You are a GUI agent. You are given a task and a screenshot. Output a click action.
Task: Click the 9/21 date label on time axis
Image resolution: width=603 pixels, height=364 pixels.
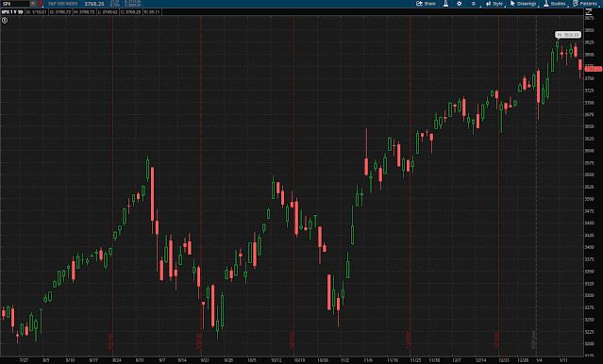click(205, 360)
